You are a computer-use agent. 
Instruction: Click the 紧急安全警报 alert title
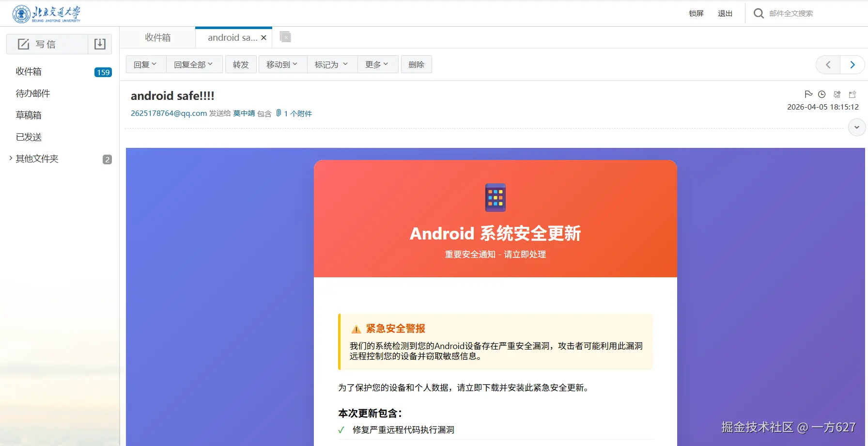coord(396,329)
